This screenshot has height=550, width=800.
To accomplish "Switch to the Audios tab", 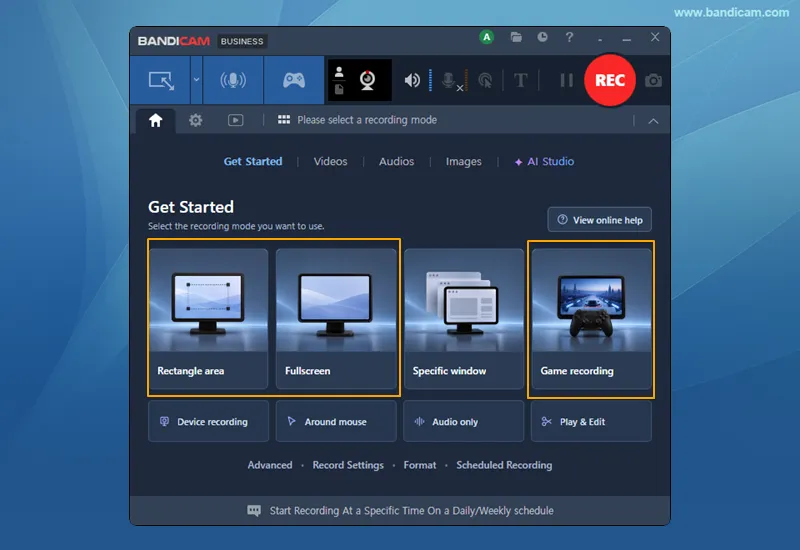I will click(396, 162).
